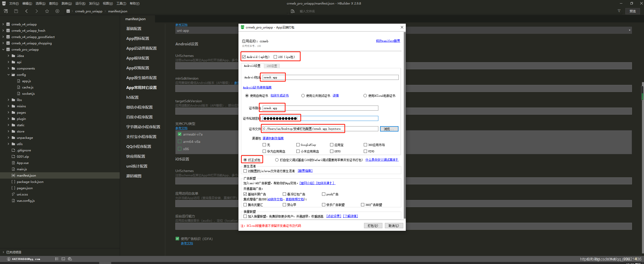644x264 pixels.
Task: Open the vue.config.js file
Action: [26, 201]
